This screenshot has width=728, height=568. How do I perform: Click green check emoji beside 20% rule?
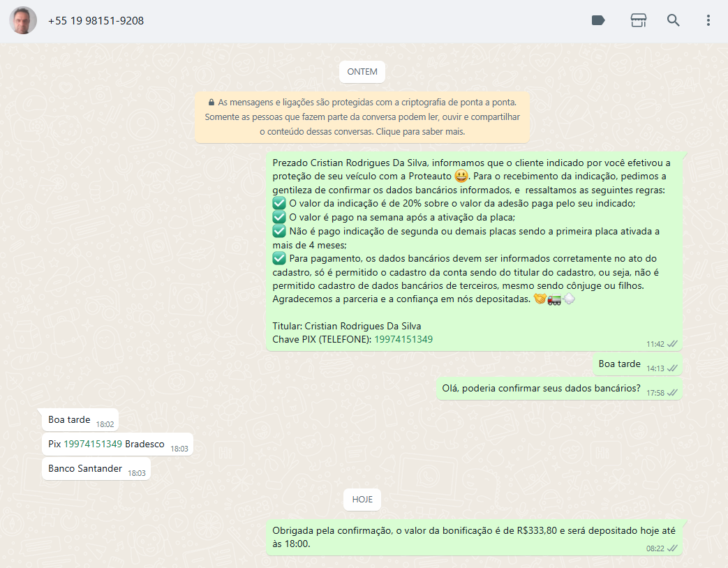point(279,203)
